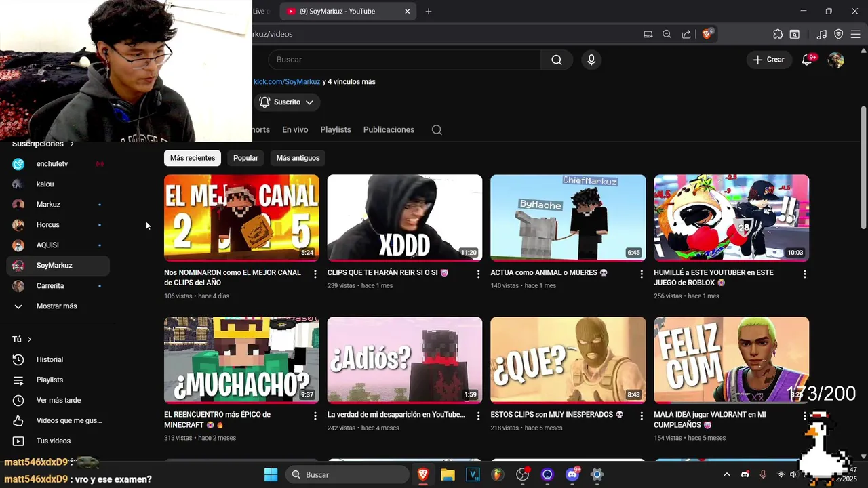Show hidden system tray icons chevron
This screenshot has height=488, width=868.
pyautogui.click(x=726, y=474)
